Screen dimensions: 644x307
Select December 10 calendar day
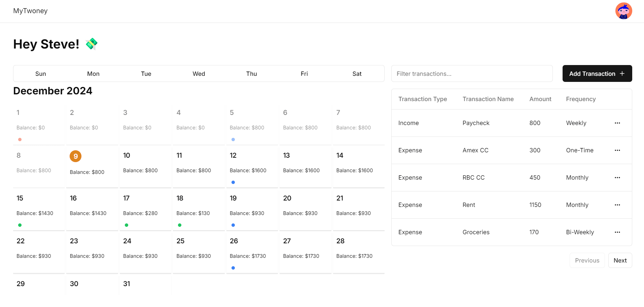[x=145, y=166]
